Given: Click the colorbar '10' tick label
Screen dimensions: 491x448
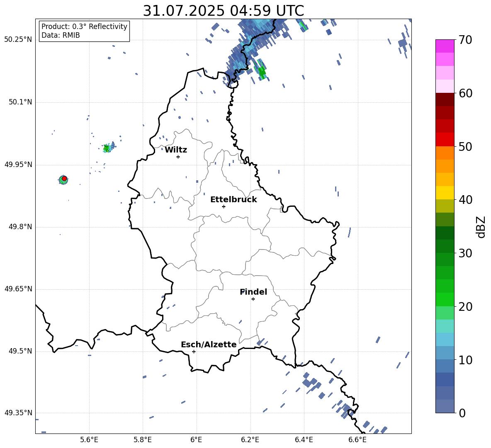Looking at the screenshot, I should [x=465, y=360].
